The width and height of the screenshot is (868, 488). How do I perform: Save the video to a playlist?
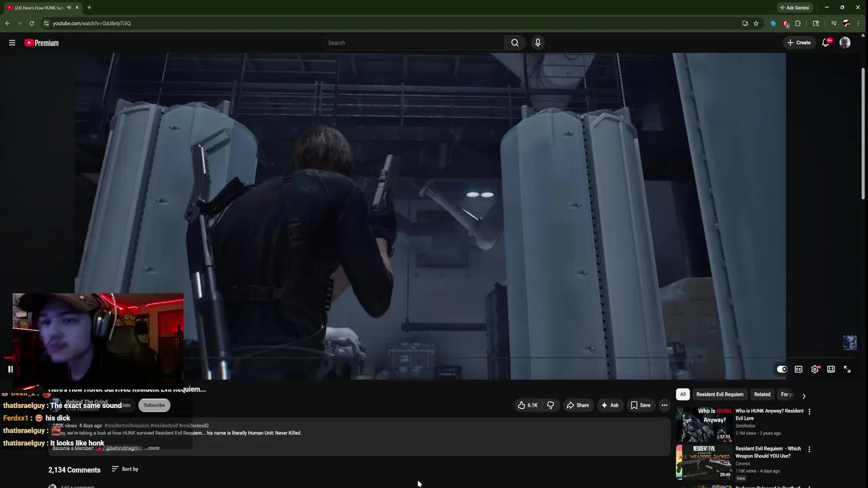click(640, 405)
